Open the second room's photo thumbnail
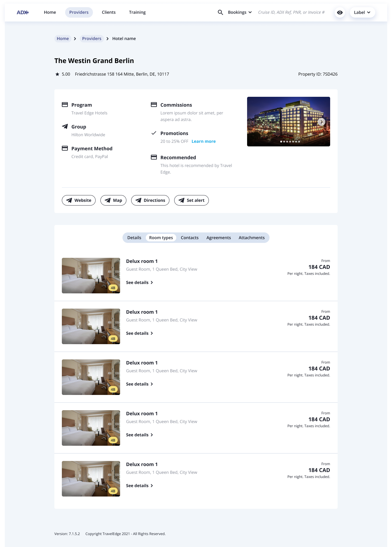 click(x=91, y=327)
